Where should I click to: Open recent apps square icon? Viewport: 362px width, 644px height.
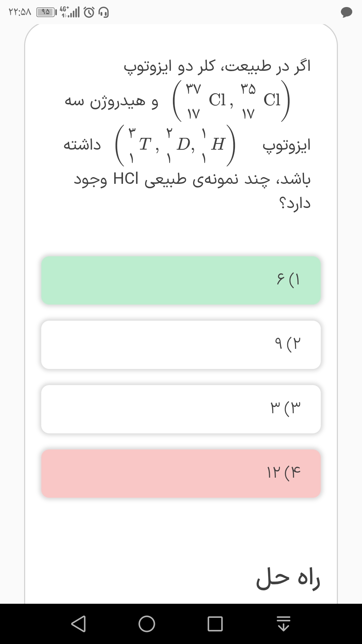[215, 624]
